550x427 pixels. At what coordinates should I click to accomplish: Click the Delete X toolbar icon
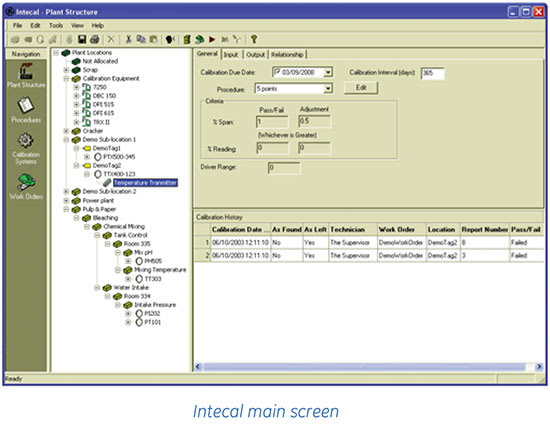[x=111, y=39]
